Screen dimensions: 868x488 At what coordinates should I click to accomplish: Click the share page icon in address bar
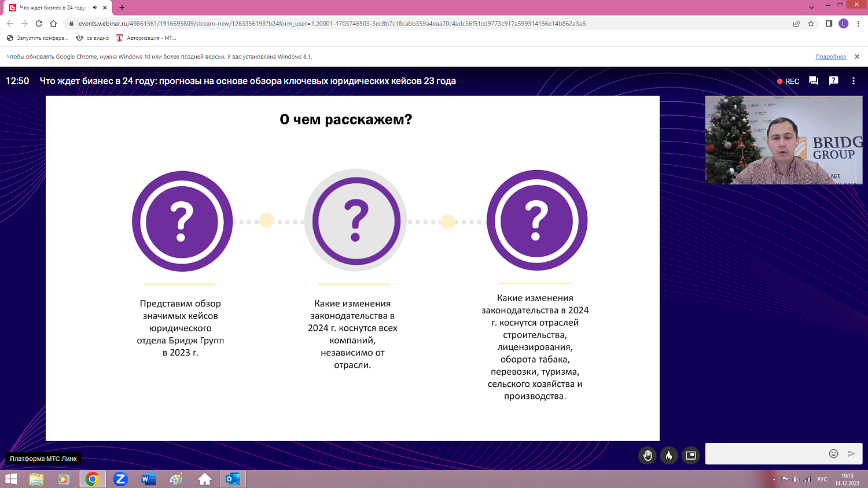pyautogui.click(x=797, y=24)
